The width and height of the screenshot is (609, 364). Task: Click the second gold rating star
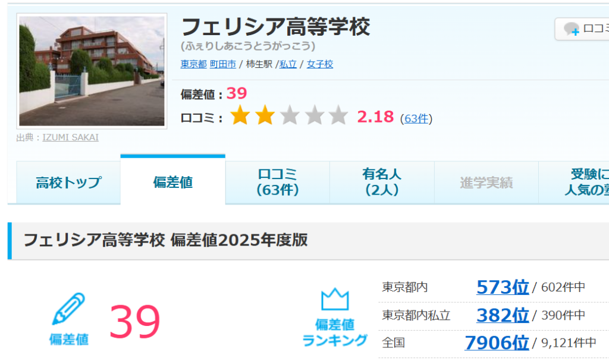pyautogui.click(x=265, y=115)
